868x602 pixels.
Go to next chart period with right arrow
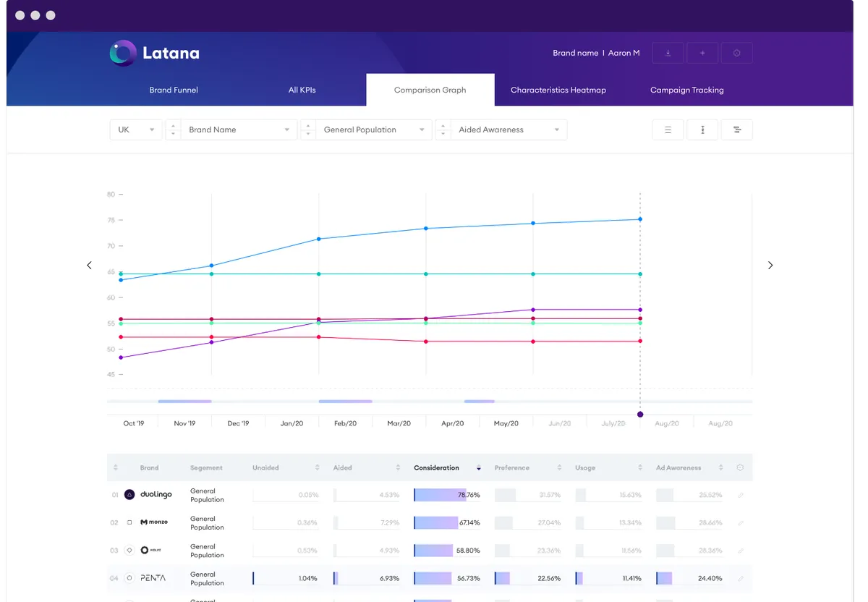point(770,266)
